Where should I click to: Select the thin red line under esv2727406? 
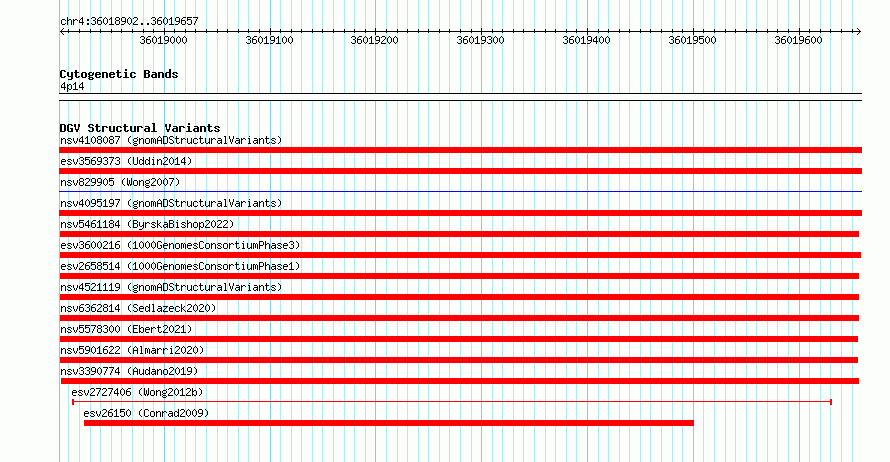pos(452,402)
